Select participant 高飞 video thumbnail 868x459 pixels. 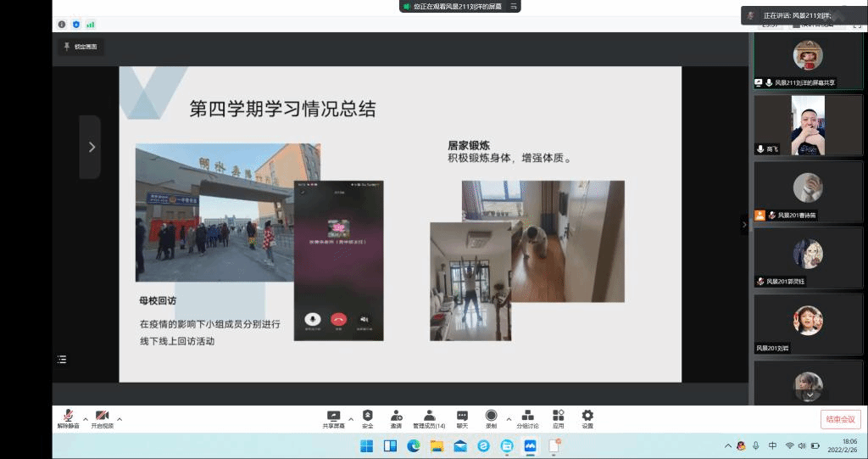pos(808,125)
